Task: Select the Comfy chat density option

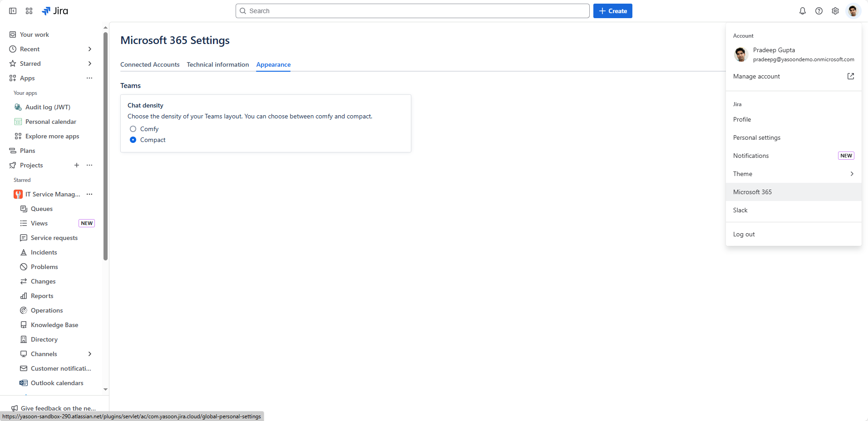Action: tap(133, 129)
